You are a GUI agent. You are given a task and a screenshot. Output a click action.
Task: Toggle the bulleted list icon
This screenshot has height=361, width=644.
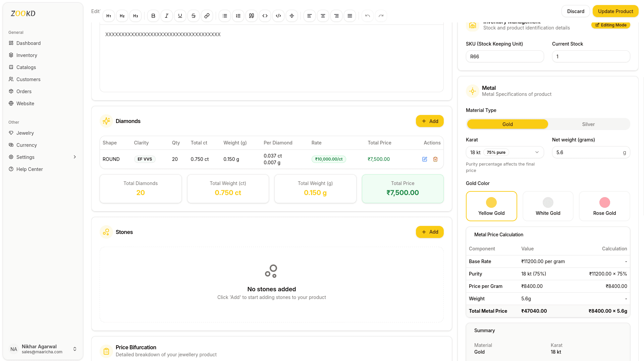pos(224,16)
